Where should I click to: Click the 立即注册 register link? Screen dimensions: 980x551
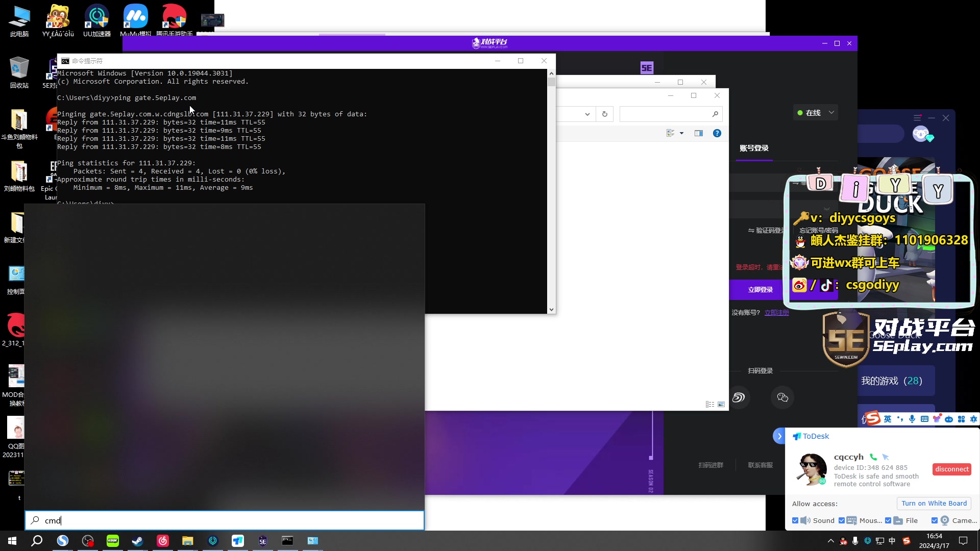(776, 313)
